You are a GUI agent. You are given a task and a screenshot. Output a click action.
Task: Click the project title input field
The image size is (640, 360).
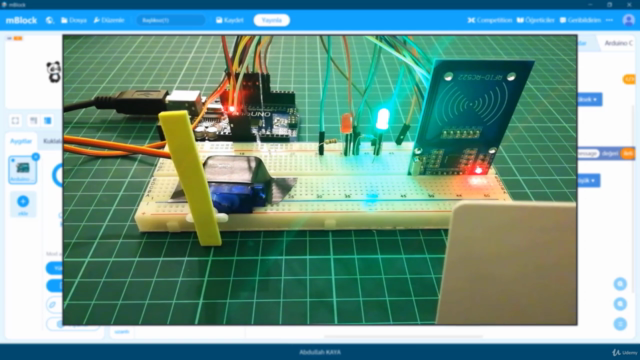(171, 20)
